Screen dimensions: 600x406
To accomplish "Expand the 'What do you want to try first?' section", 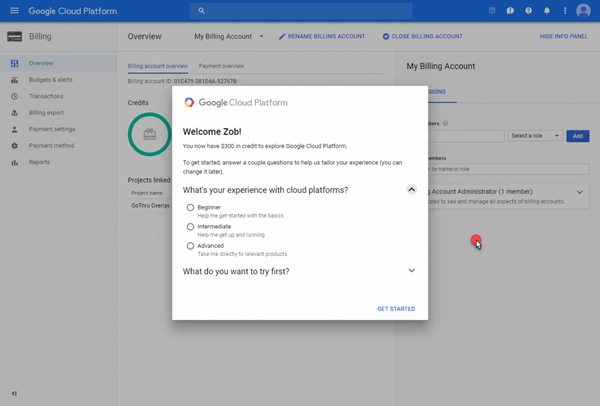I will [x=411, y=270].
